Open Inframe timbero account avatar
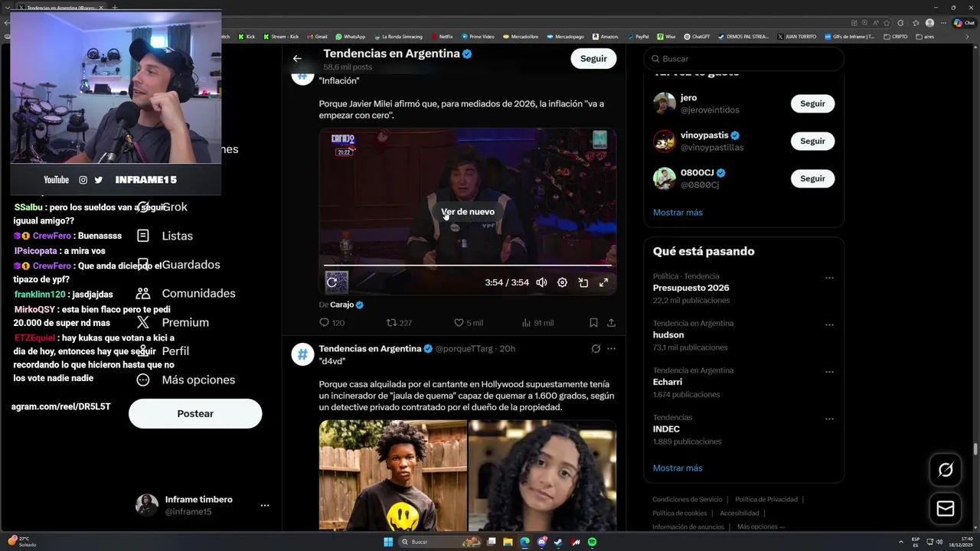 click(x=147, y=505)
